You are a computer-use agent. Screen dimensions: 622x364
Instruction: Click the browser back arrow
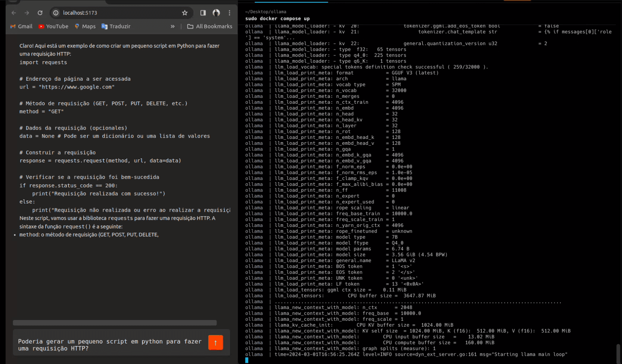[x=14, y=13]
